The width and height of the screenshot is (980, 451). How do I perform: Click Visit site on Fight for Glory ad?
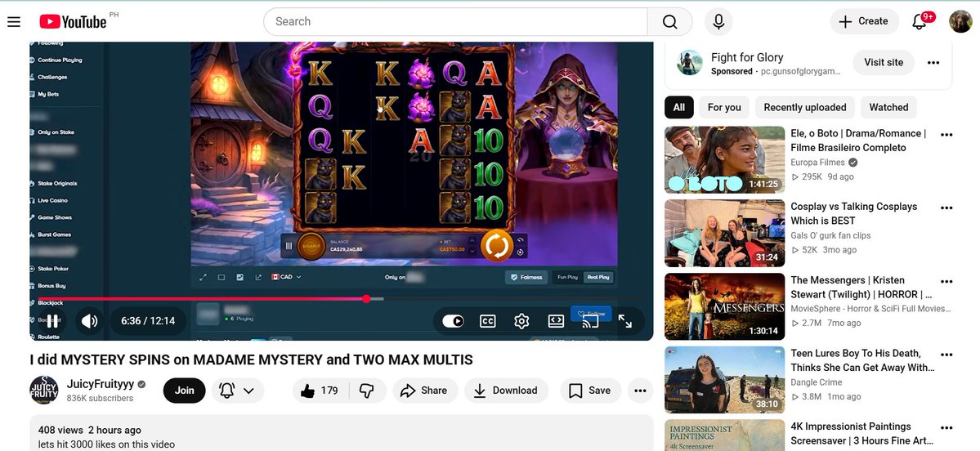(884, 62)
